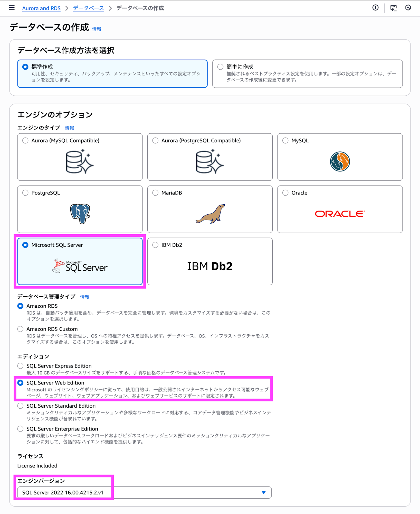Choose Amazon RDS Custom management type
Screen dimensions: 420x514
coord(20,329)
